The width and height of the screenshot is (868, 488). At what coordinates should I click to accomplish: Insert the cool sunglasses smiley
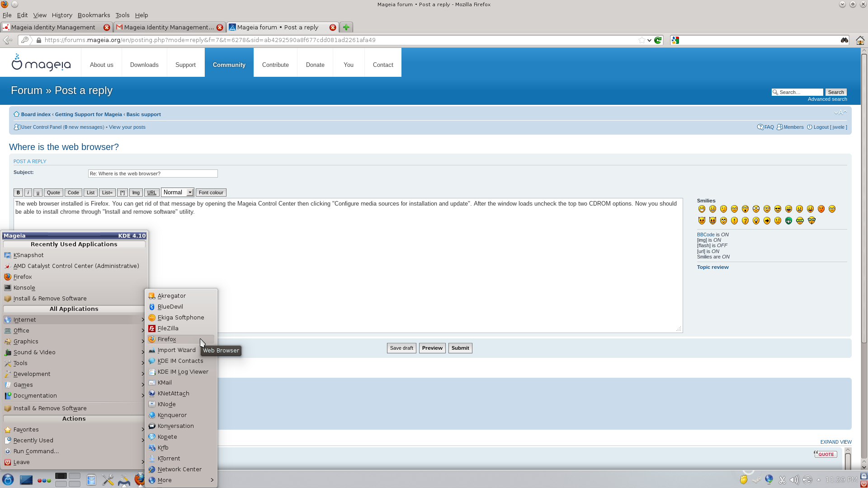click(x=778, y=209)
